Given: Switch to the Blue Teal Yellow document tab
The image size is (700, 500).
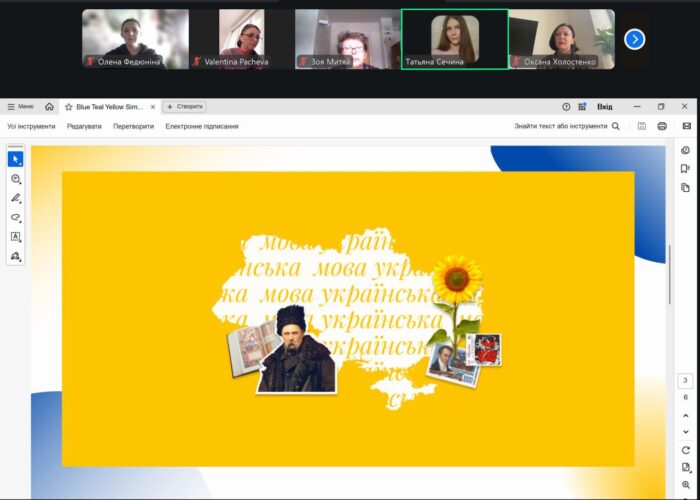Looking at the screenshot, I should tap(110, 106).
